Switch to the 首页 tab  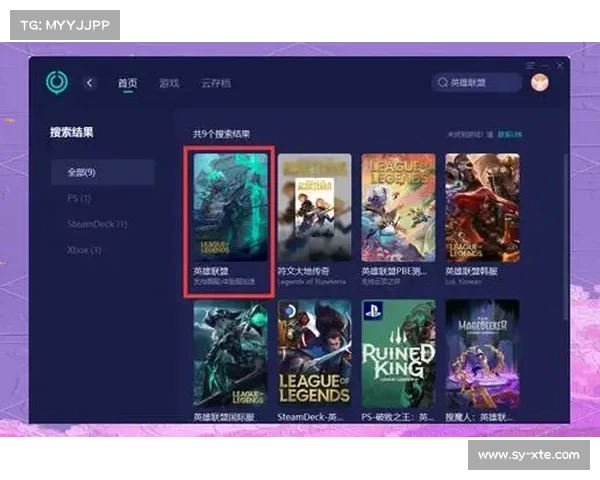pyautogui.click(x=127, y=83)
